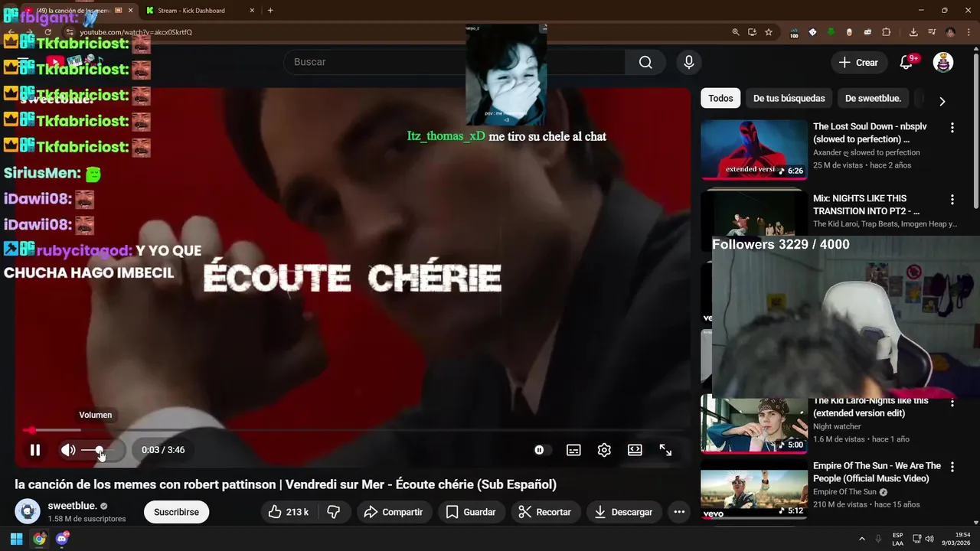Open player settings gear menu
Viewport: 980px width, 551px height.
(604, 450)
